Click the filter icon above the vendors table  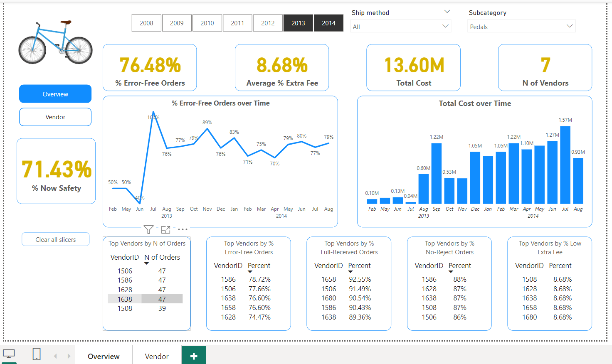click(x=148, y=229)
